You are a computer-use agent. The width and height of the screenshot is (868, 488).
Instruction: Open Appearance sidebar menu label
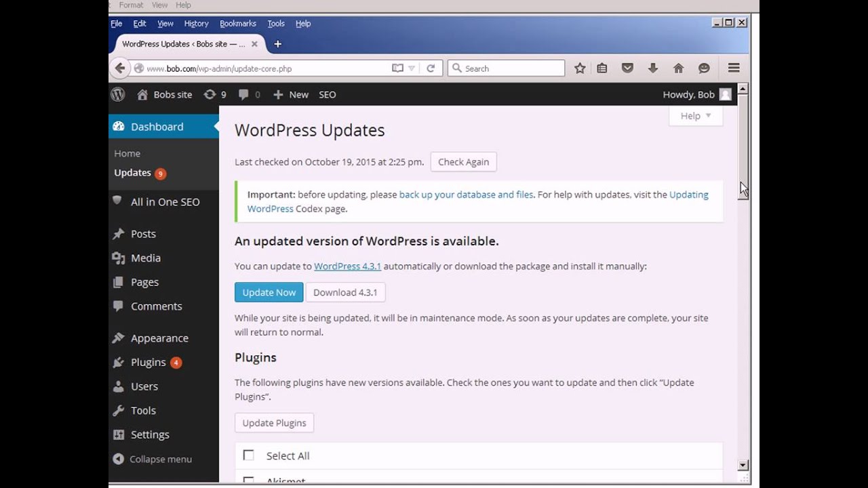(159, 338)
